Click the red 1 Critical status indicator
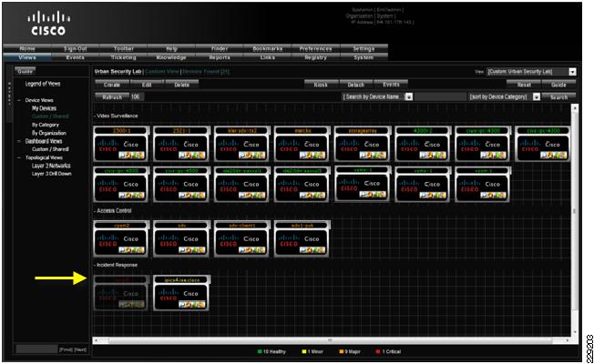The width and height of the screenshot is (594, 364). click(x=388, y=351)
